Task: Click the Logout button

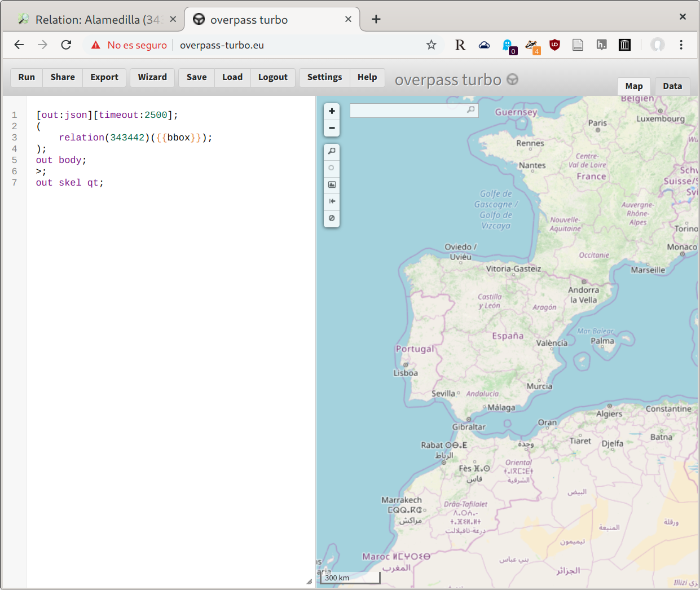Action: point(273,77)
